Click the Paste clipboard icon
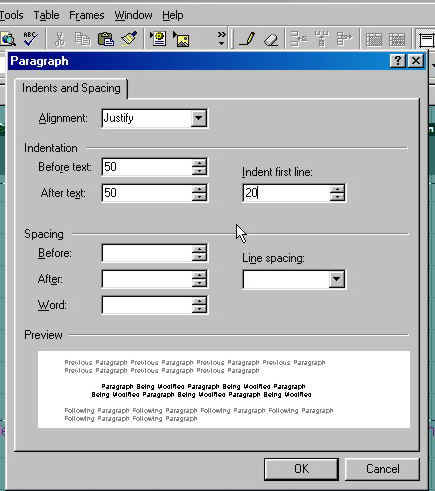The width and height of the screenshot is (435, 491). [106, 39]
